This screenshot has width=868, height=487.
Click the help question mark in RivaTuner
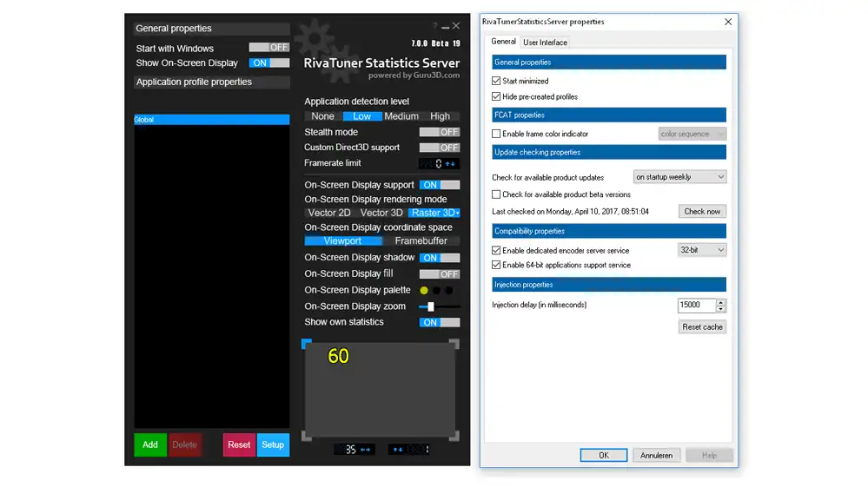tap(435, 26)
